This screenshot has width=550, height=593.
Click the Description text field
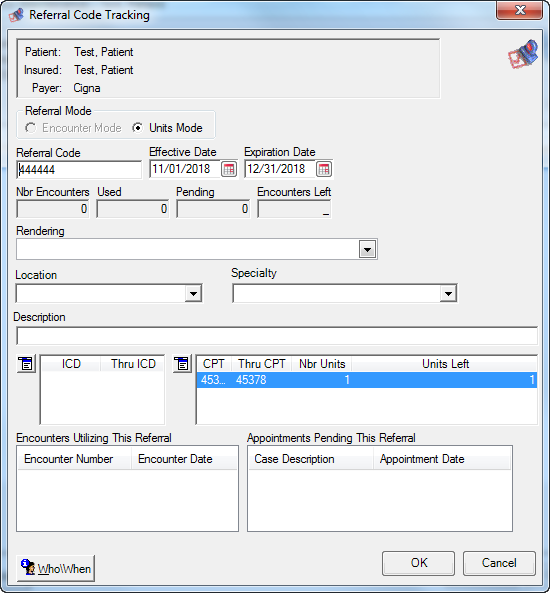click(x=277, y=336)
